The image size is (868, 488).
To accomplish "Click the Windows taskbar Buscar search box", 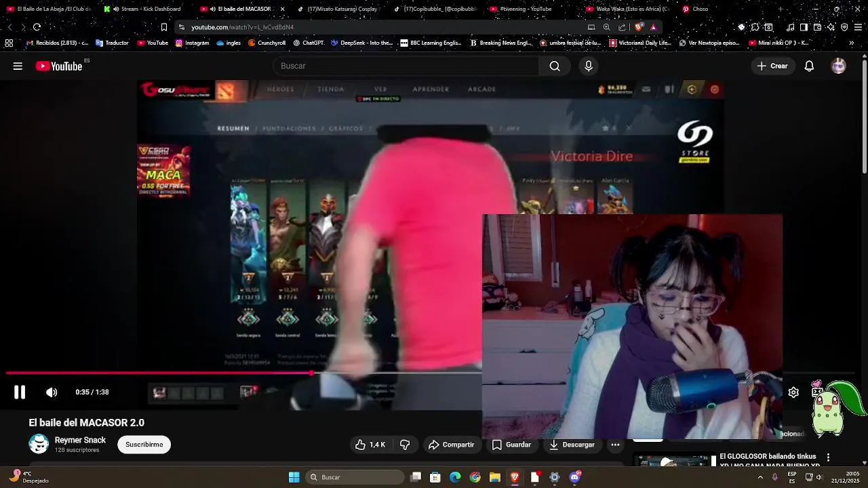I will point(356,477).
